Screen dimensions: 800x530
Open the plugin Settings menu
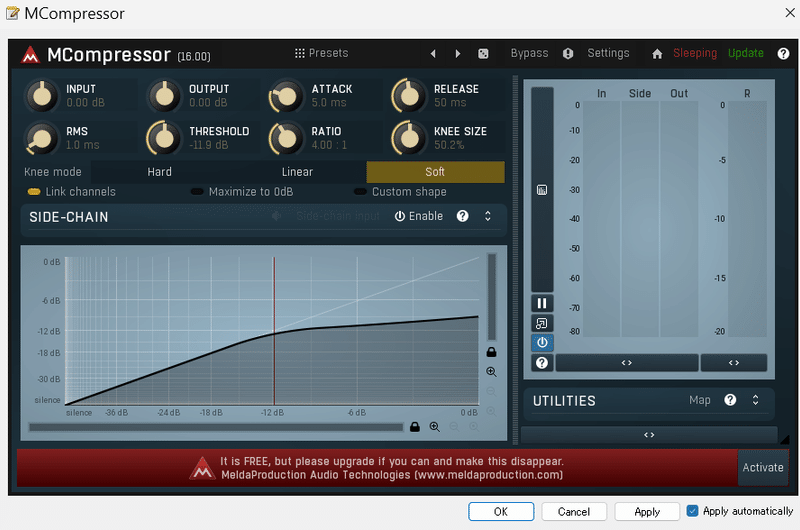pos(608,53)
